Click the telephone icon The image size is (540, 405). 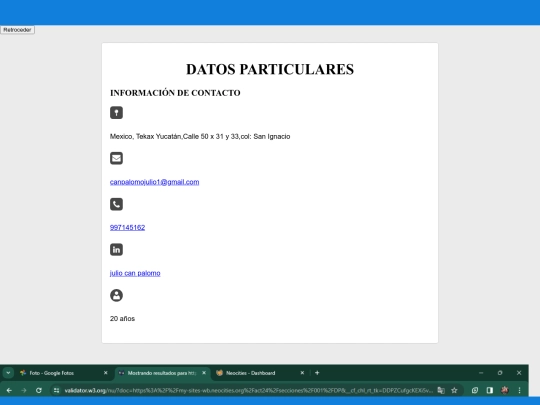(116, 204)
